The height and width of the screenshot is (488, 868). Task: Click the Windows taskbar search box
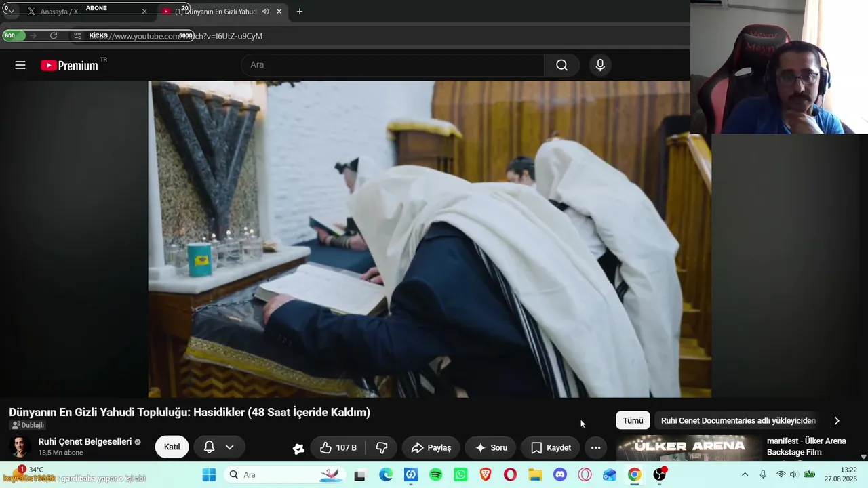(285, 474)
